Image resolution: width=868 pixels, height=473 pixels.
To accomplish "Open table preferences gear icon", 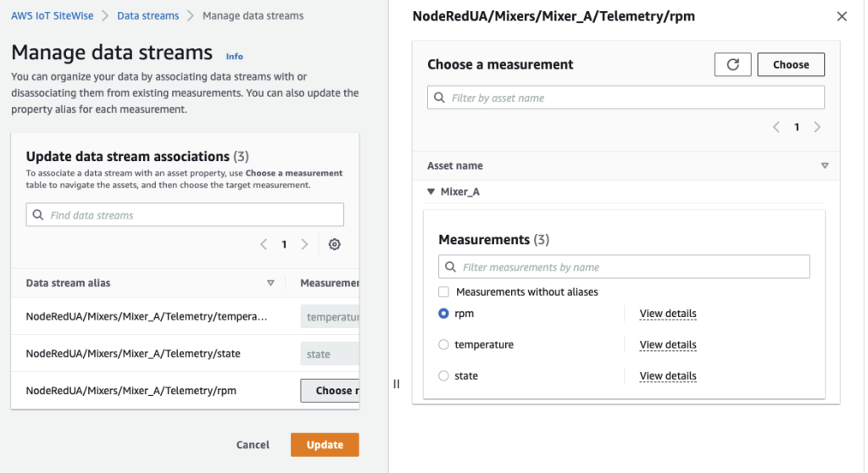I will tap(335, 244).
